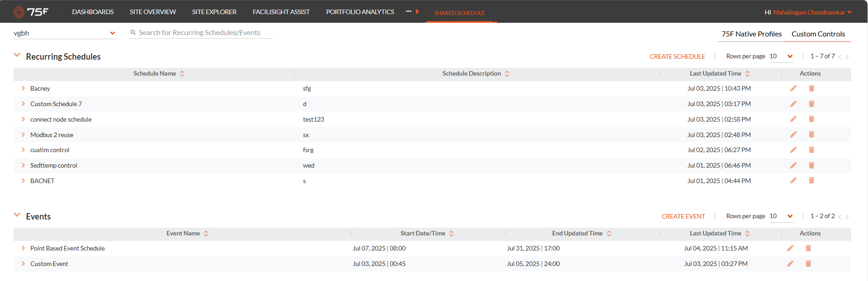Image resolution: width=868 pixels, height=281 pixels.
Task: Delete Sedttemp control schedule
Action: (812, 165)
